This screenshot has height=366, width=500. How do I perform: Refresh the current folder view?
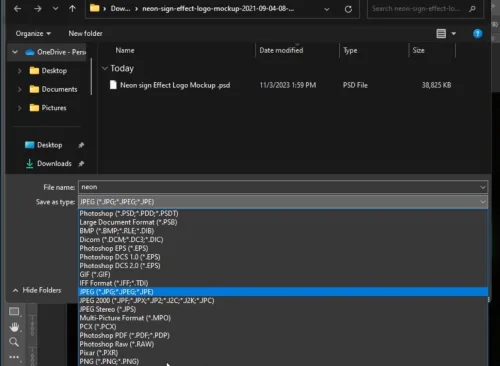(348, 9)
